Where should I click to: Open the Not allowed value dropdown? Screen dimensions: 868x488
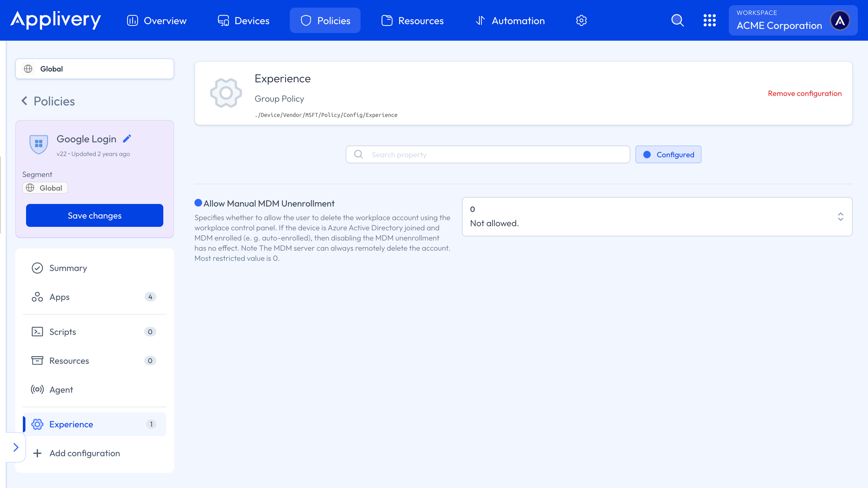657,216
